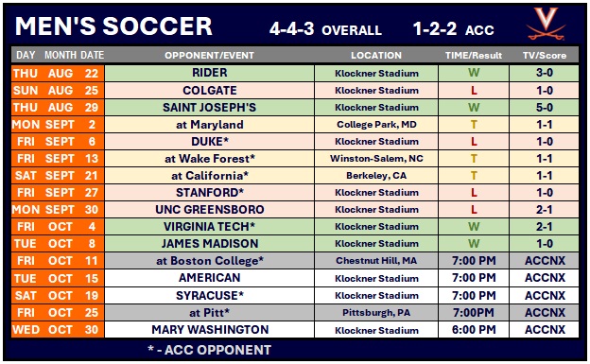Select the DUKE* opponent cell
Screen dimensions: 590x364
click(210, 142)
